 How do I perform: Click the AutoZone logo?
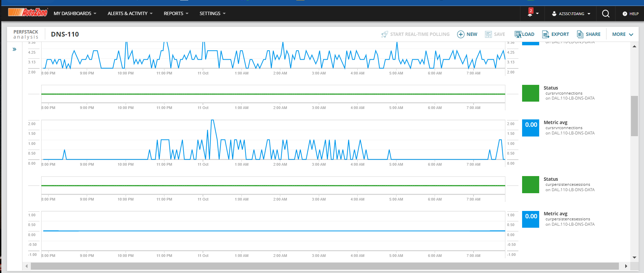point(28,13)
